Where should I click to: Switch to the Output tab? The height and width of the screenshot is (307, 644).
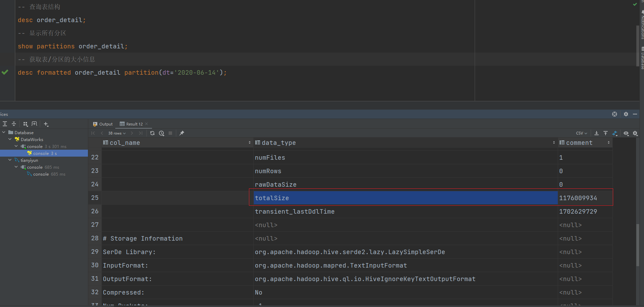103,124
